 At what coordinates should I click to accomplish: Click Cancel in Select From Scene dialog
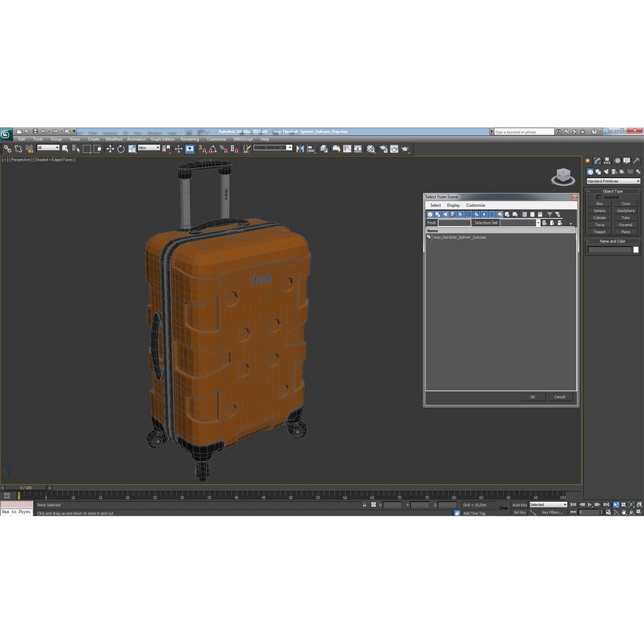pyautogui.click(x=559, y=397)
